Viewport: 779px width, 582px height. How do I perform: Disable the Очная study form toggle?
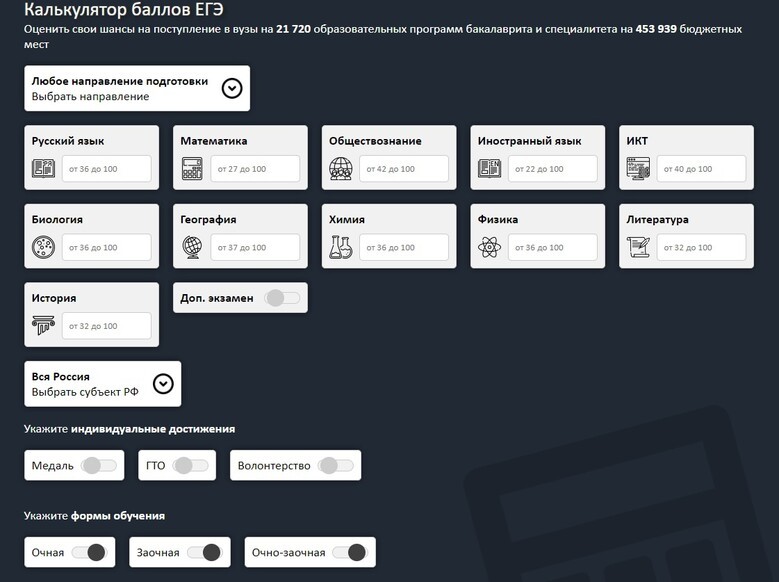click(89, 552)
